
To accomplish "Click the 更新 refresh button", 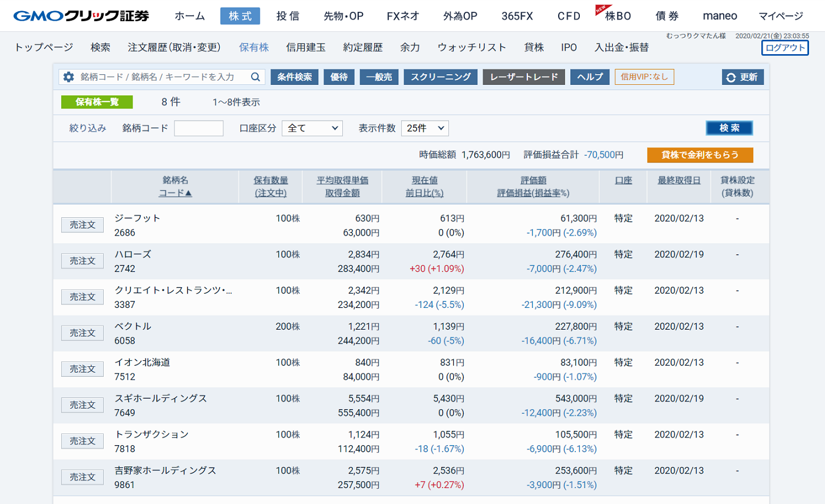I will tap(742, 77).
